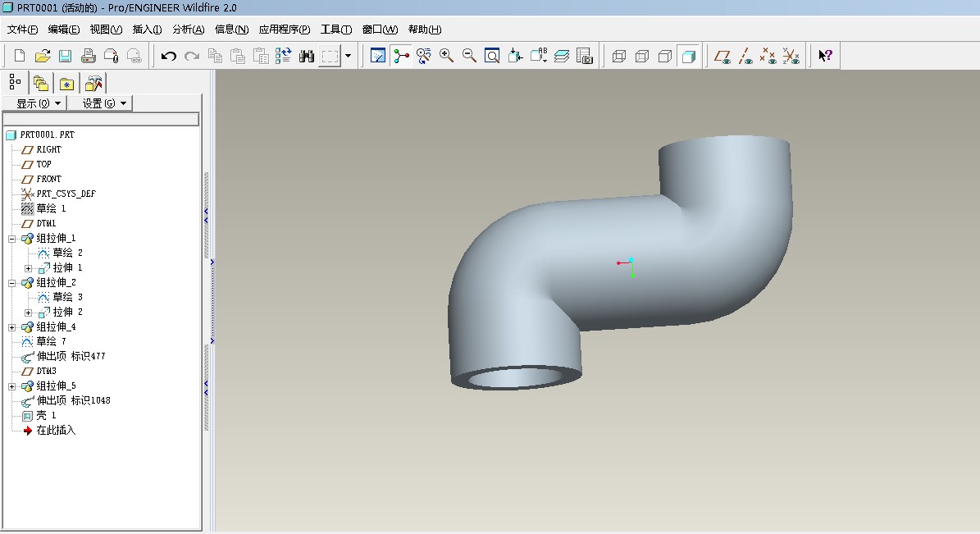
Task: Toggle coordinate systems visibility
Action: click(x=791, y=56)
